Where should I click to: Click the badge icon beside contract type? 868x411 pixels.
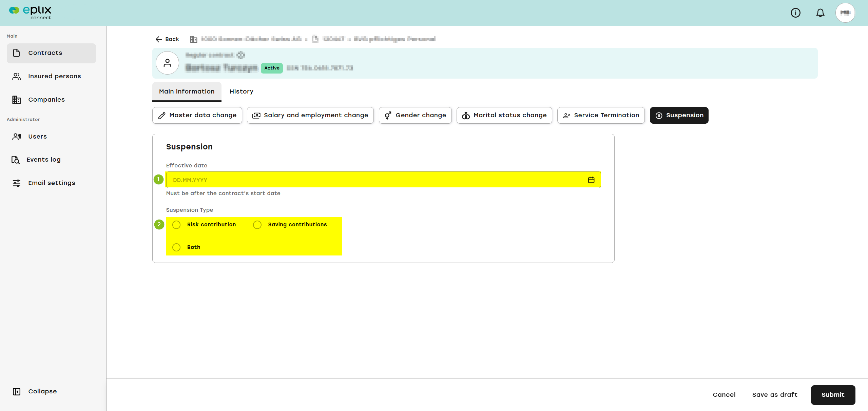pyautogui.click(x=241, y=55)
